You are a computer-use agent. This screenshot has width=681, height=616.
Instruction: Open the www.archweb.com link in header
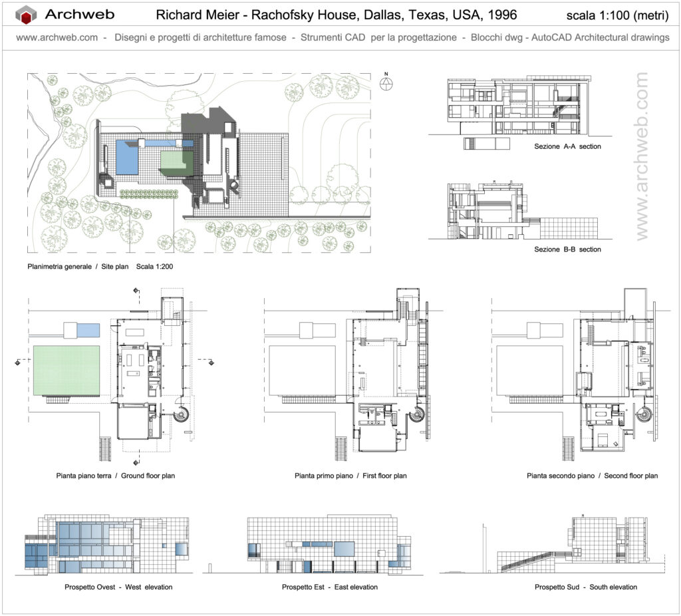pyautogui.click(x=58, y=38)
